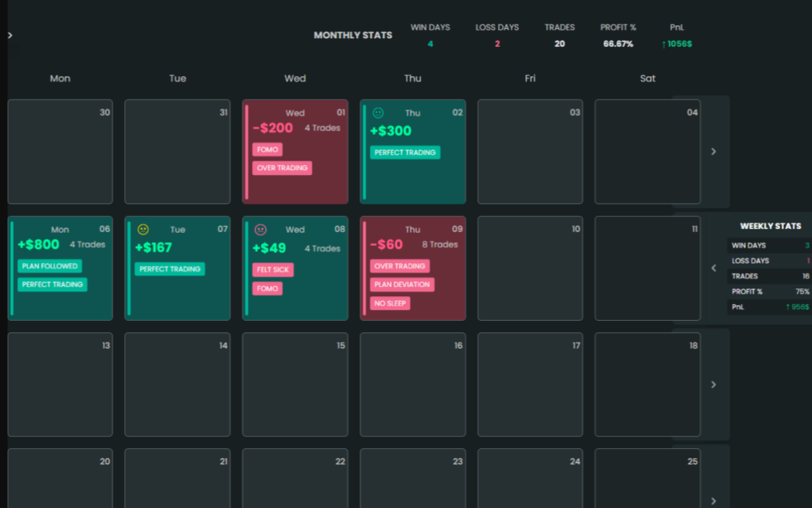
Task: Click the weekly PnL row
Action: 769,307
